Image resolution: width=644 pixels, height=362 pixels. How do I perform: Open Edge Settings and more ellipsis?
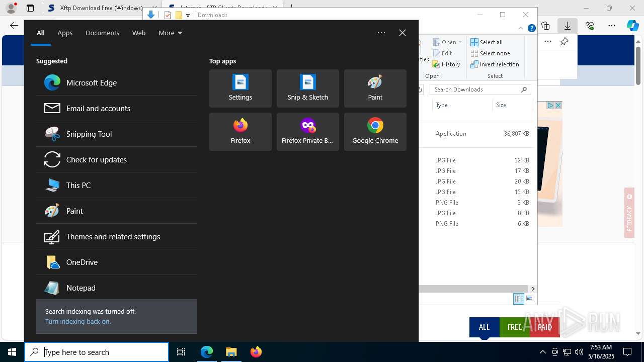pyautogui.click(x=612, y=26)
